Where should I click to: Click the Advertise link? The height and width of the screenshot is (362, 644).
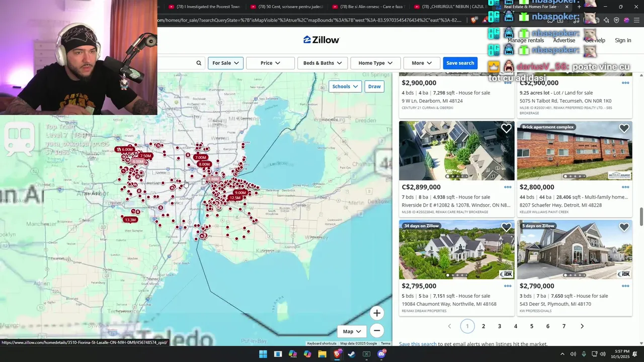pos(564,40)
